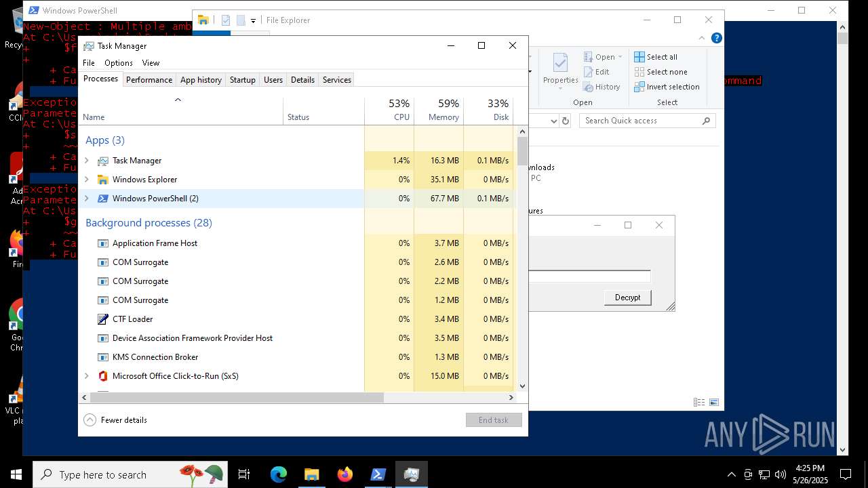Expand Microsoft Office Click-to-Run (SxS) row
868x488 pixels.
(86, 376)
